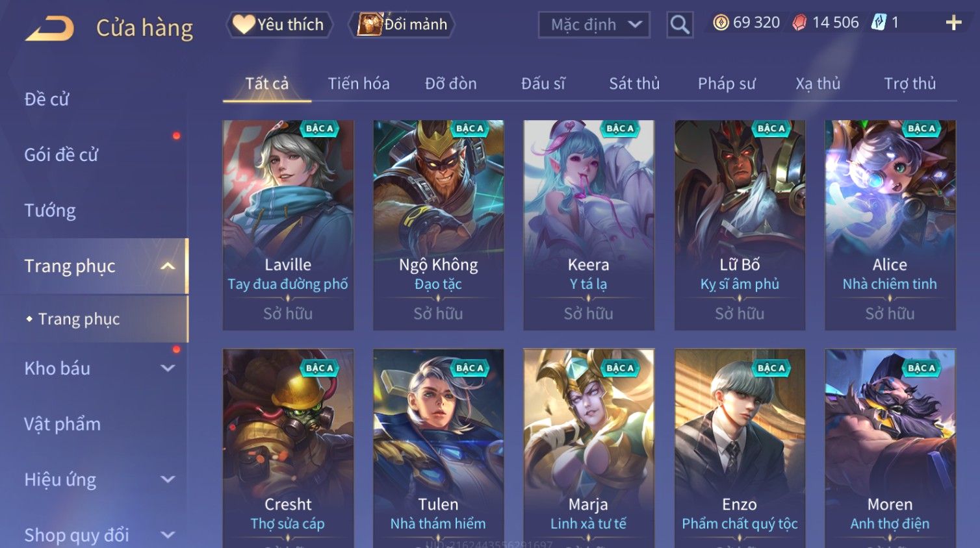980x548 pixels.
Task: Open the Tướng sidebar menu
Action: point(50,210)
